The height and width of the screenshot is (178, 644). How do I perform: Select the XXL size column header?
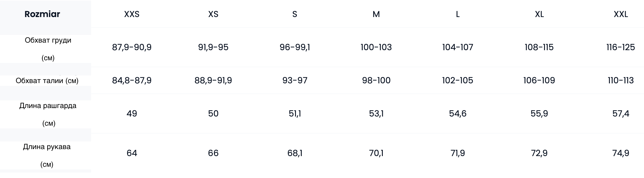point(621,14)
